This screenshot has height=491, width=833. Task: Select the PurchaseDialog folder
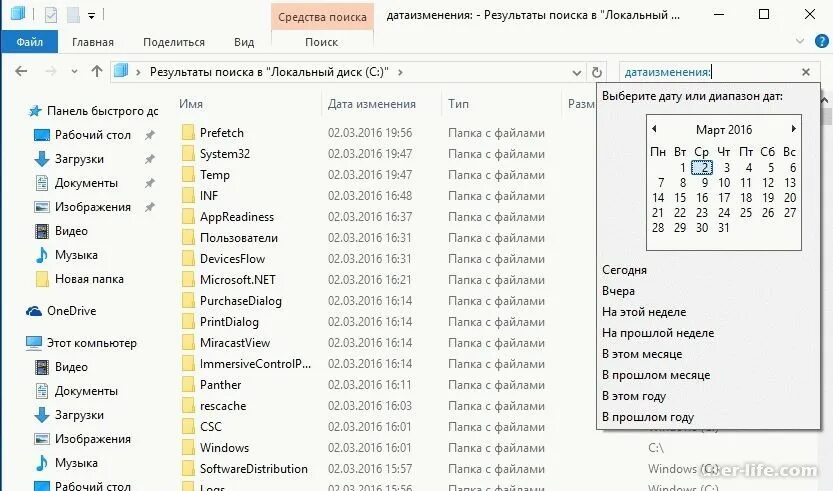[241, 301]
